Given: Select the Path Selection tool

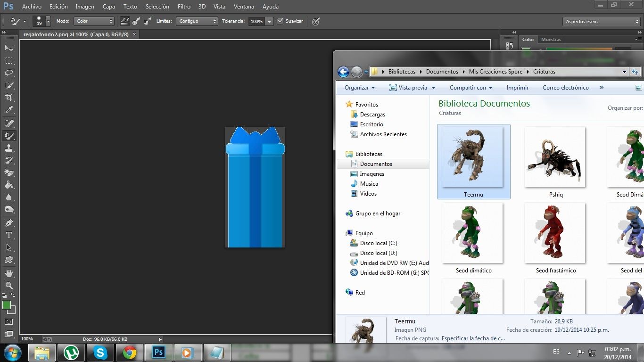Looking at the screenshot, I should 9,247.
